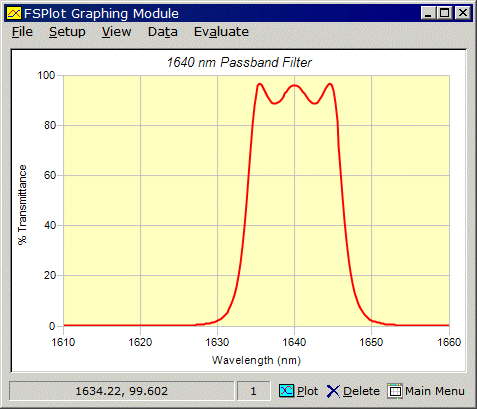477x409 pixels.
Task: Click the plot number field showing 1
Action: tap(253, 391)
